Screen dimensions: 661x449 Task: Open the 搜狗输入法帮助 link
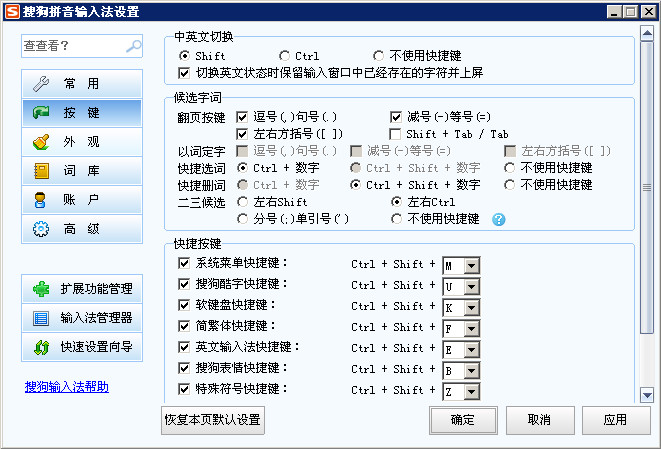coord(67,387)
